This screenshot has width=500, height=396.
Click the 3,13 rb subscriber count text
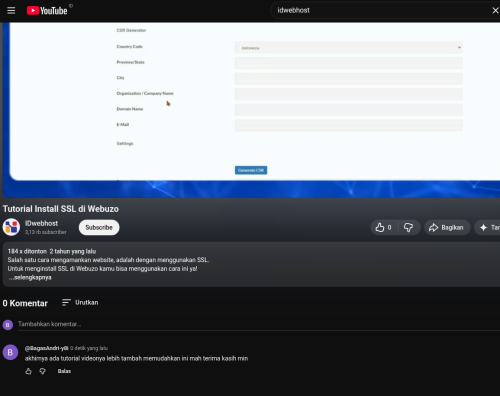46,232
